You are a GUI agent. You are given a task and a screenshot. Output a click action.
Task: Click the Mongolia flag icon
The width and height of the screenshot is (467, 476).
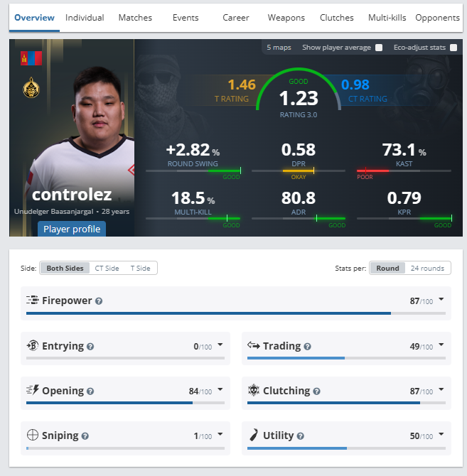pos(31,58)
